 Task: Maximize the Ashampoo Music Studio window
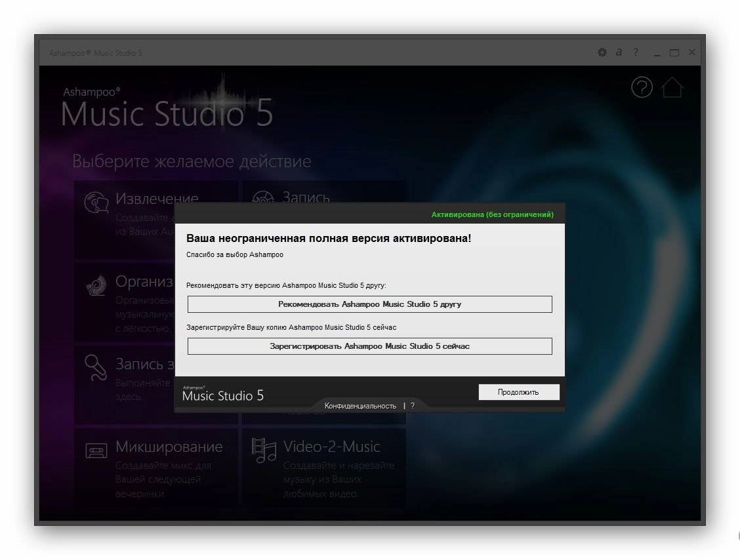[x=674, y=53]
